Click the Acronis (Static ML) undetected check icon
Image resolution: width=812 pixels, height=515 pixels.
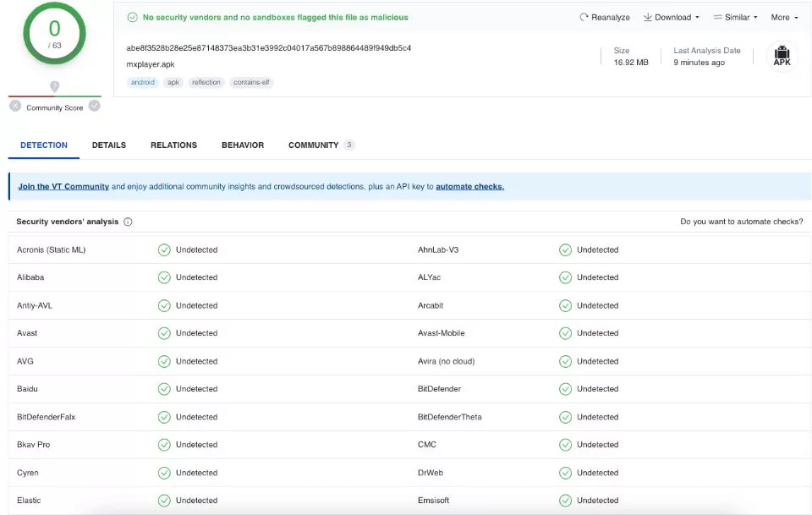point(164,250)
